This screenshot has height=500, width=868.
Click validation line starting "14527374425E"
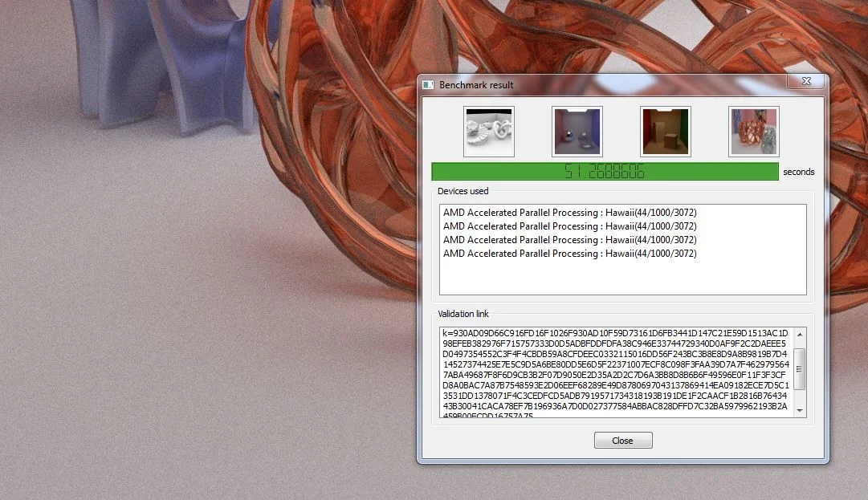pos(616,364)
